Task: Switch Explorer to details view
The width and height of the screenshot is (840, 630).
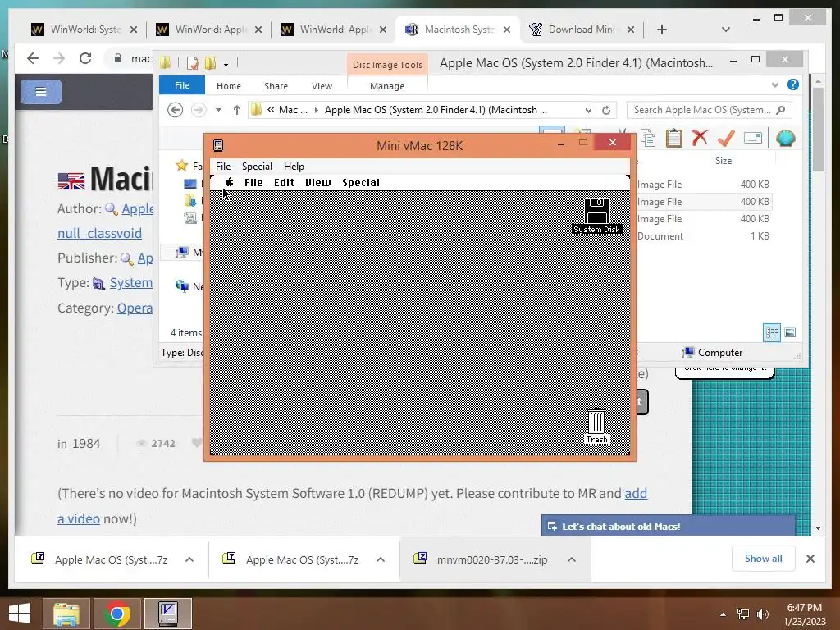Action: tap(772, 333)
